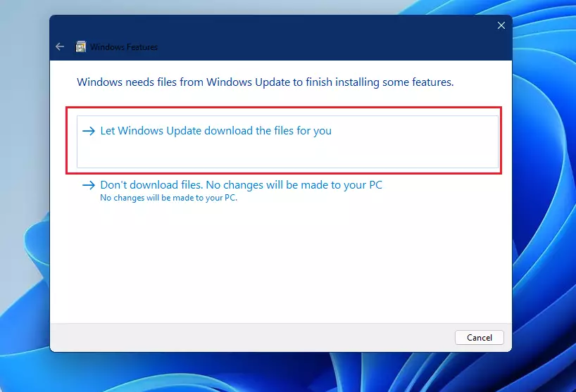This screenshot has width=576, height=392.
Task: Click the Windows Features title text
Action: (124, 47)
